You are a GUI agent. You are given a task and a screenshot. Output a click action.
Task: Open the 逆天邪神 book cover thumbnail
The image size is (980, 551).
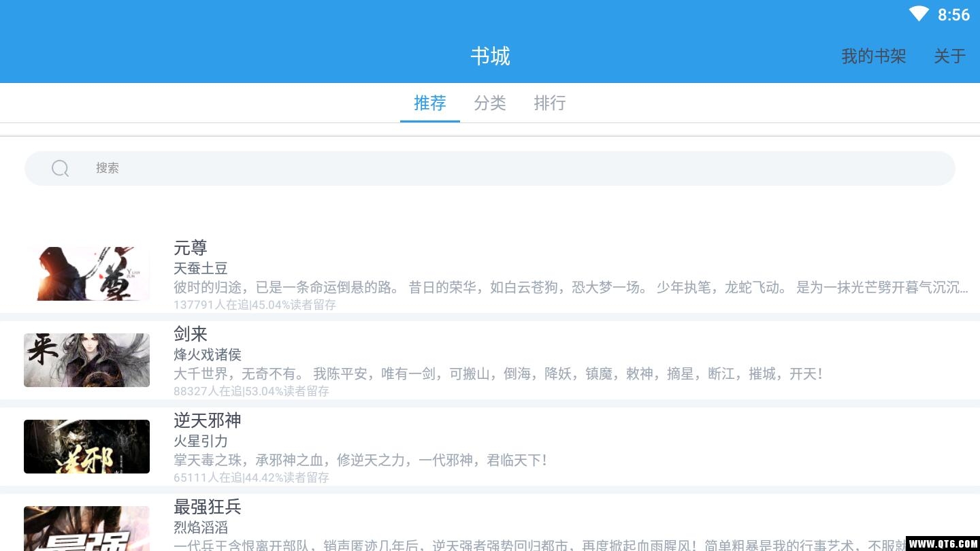[x=86, y=446]
